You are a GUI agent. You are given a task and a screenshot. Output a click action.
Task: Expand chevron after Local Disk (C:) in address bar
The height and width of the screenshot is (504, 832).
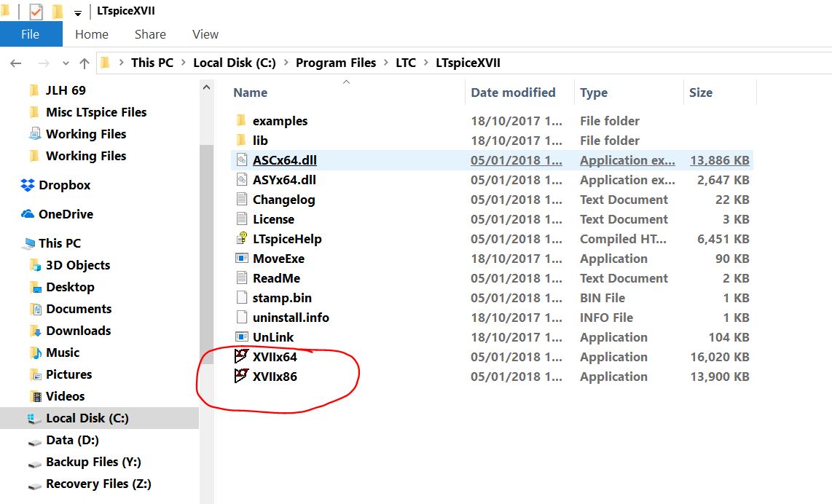pos(286,63)
